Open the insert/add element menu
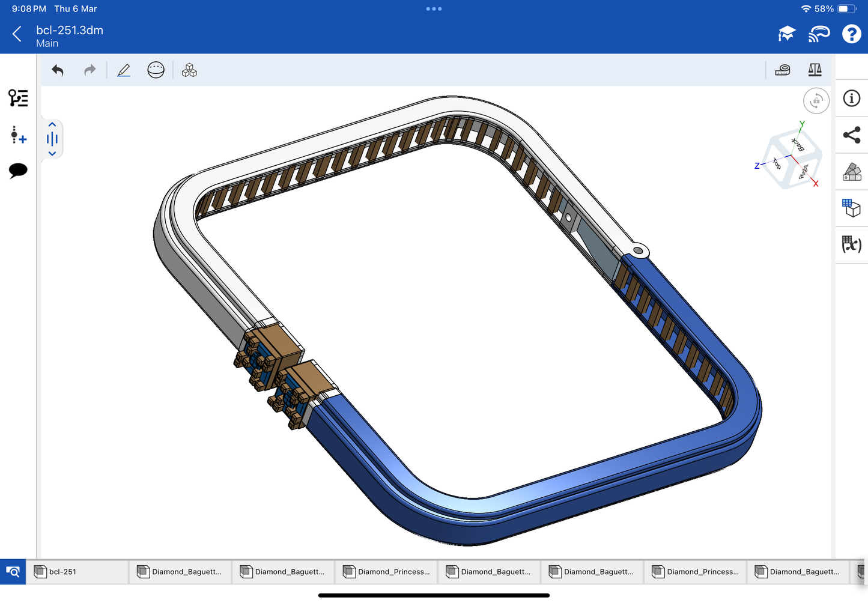868x603 pixels. point(18,135)
